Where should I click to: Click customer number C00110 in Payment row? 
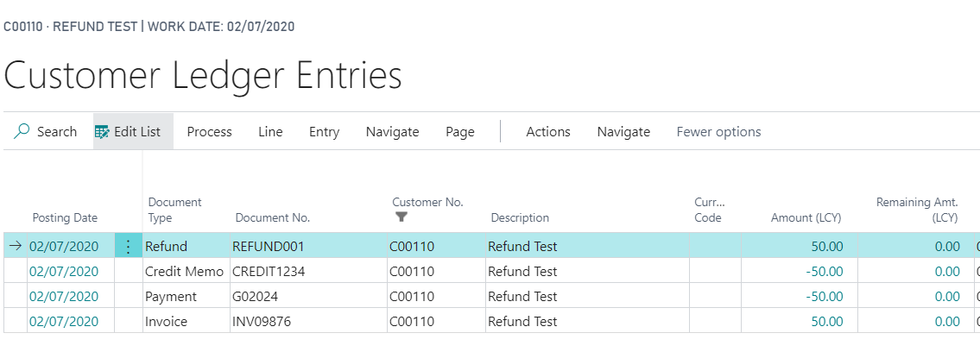tap(411, 297)
